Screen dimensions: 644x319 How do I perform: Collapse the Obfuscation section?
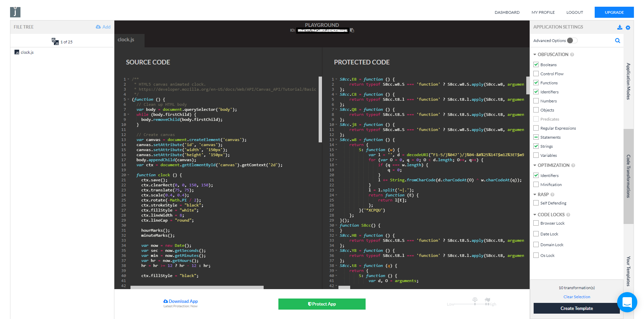coord(535,54)
